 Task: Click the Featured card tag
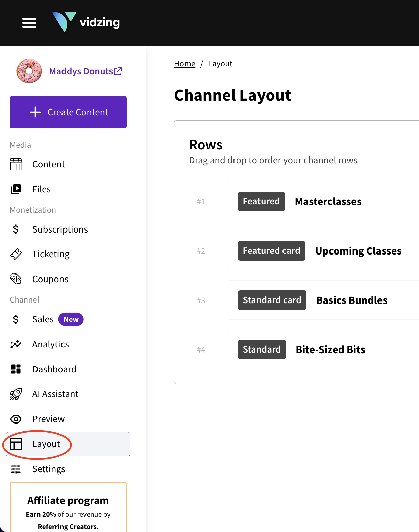[272, 251]
